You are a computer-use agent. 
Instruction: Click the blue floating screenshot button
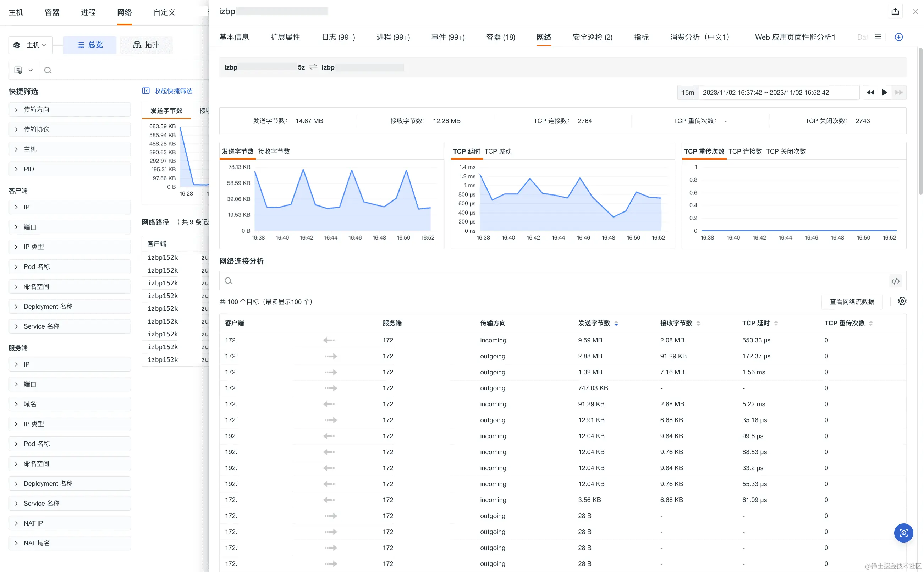tap(903, 533)
